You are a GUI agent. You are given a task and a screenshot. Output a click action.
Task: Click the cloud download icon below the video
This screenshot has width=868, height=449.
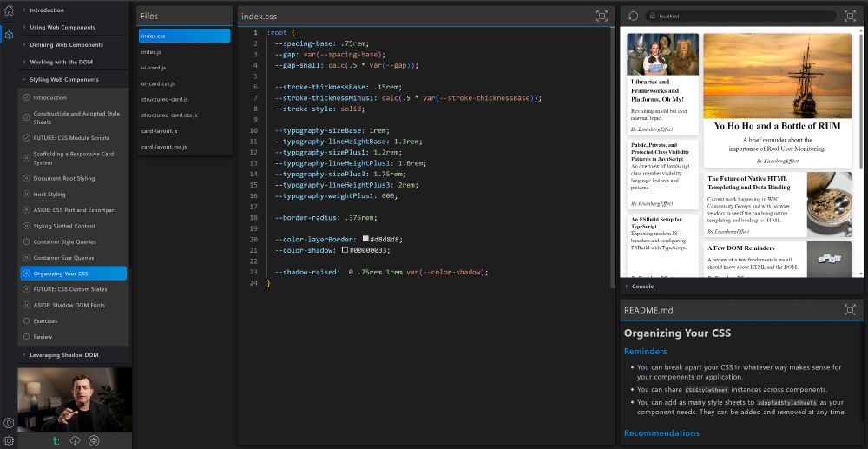[75, 440]
